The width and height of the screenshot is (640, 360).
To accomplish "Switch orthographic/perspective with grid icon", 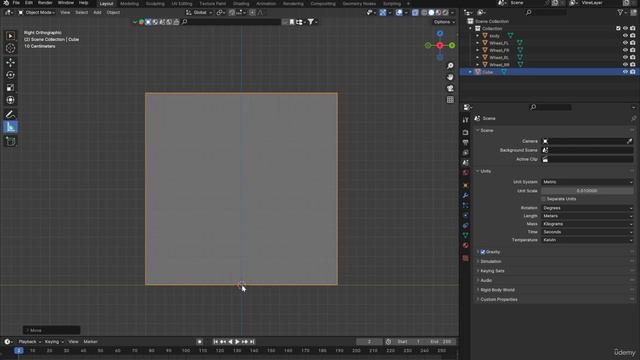I will (450, 100).
